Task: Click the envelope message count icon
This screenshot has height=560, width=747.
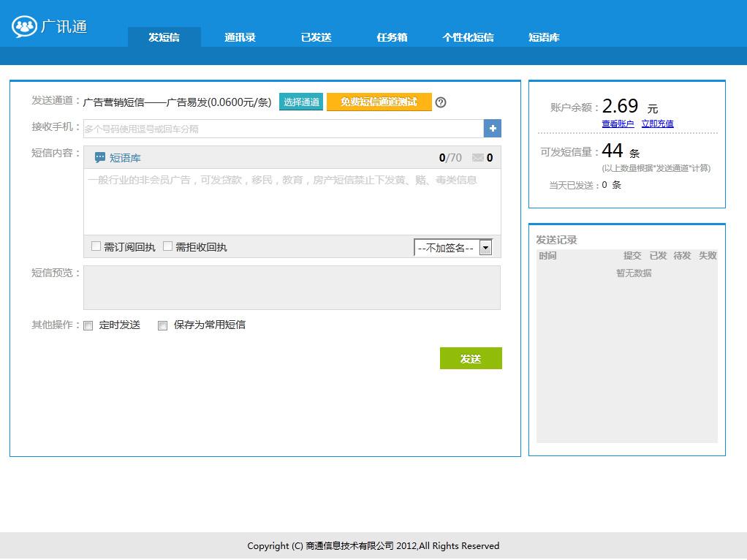Action: [x=478, y=157]
